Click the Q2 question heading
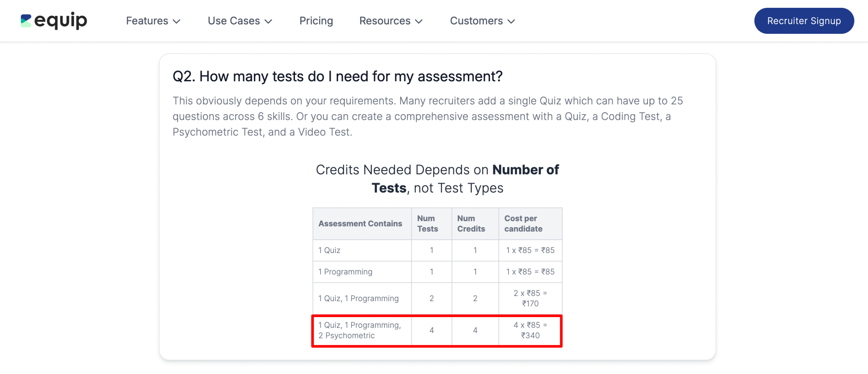Viewport: 868px width, 374px height. pos(337,76)
